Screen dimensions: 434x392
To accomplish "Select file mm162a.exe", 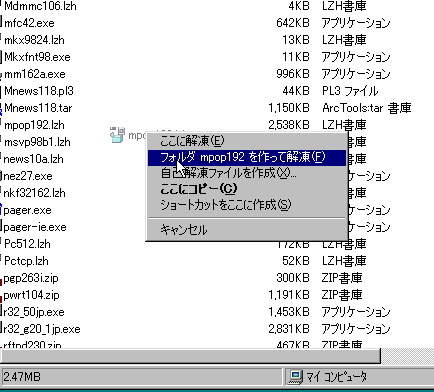I will click(35, 74).
